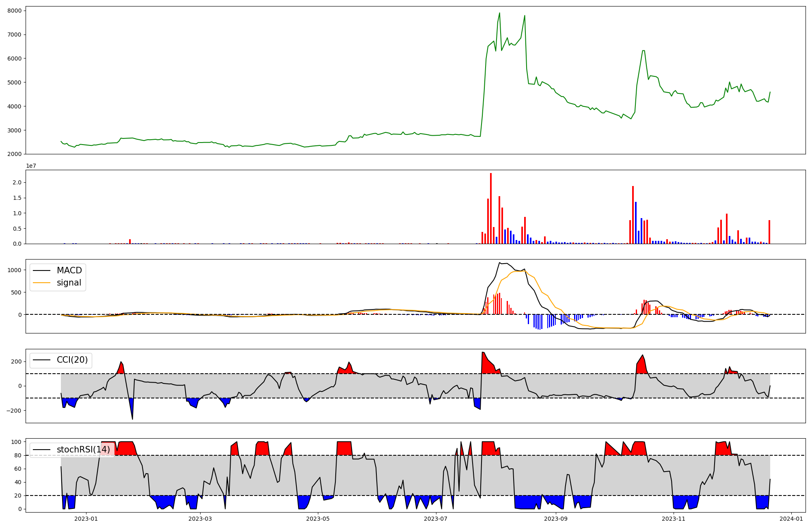Click the MACD legend label

[69, 270]
